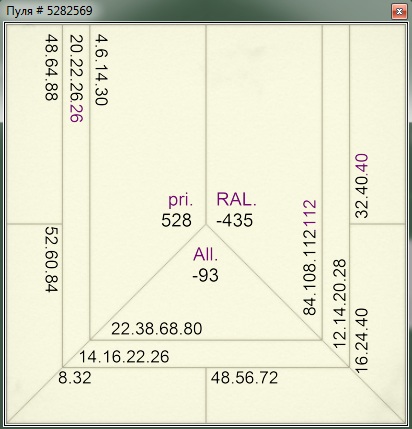The height and width of the screenshot is (429, 412).
Task: Click the All. player label
Action: click(205, 255)
